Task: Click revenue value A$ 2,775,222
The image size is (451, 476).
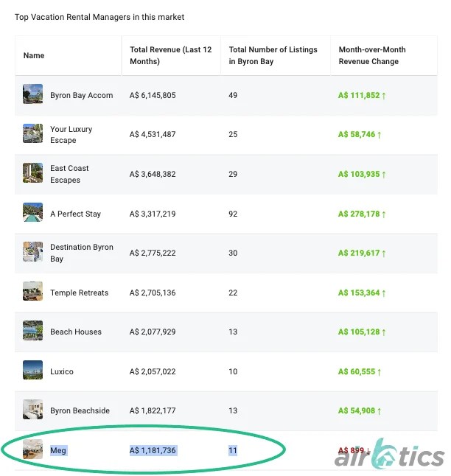Action: (153, 253)
